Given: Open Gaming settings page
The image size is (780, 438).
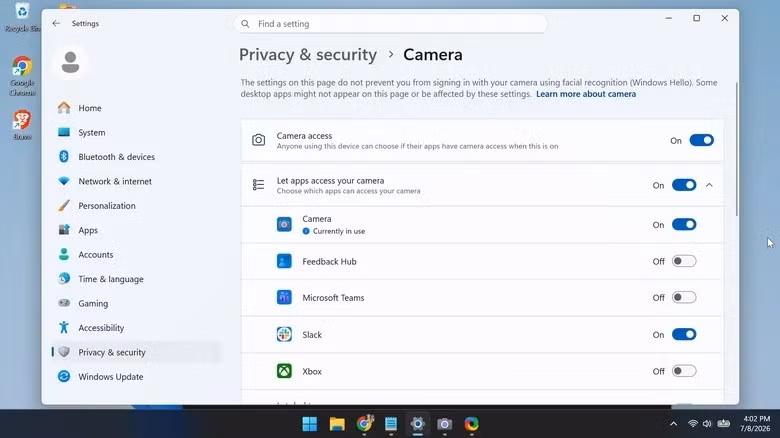Looking at the screenshot, I should pos(137,303).
